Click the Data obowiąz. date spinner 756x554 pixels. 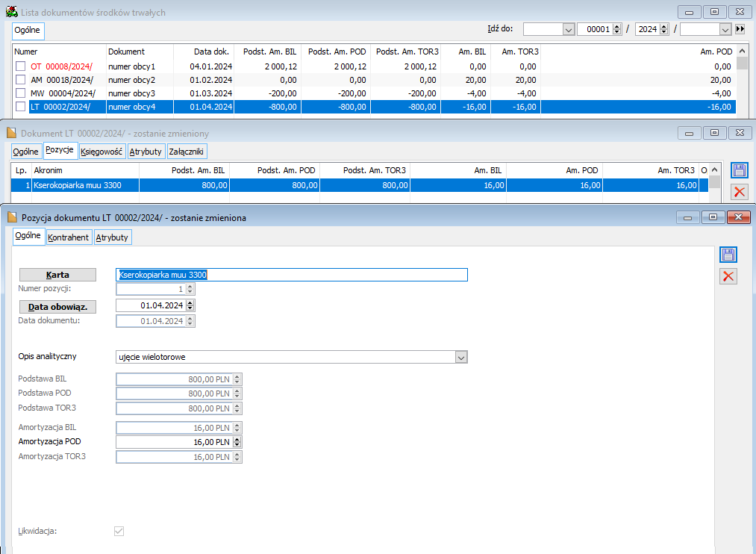[x=190, y=305]
